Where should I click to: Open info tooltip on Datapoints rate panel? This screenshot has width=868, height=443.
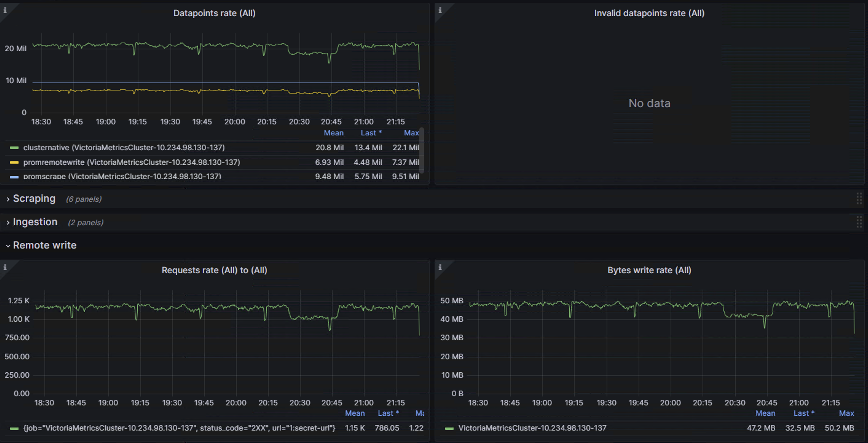tap(5, 10)
